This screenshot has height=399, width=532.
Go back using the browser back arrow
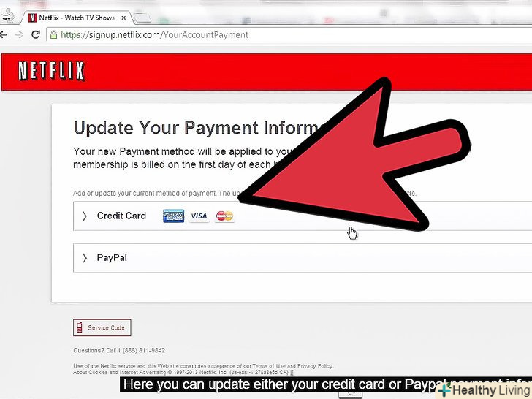click(4, 34)
